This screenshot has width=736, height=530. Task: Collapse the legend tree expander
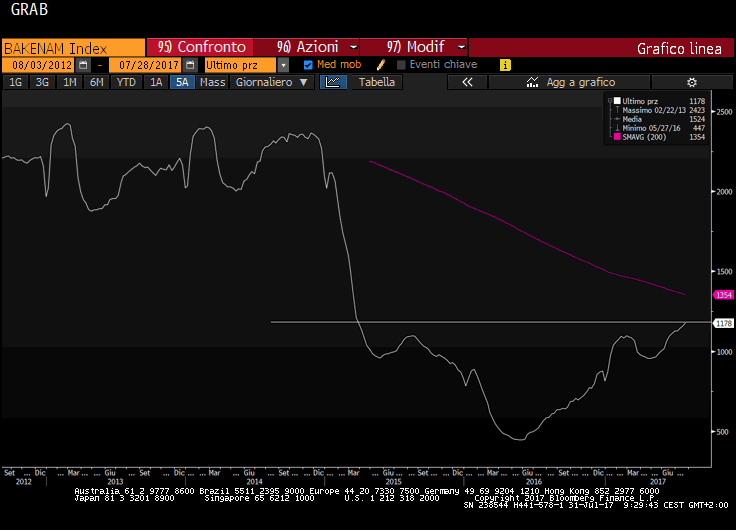click(x=610, y=101)
